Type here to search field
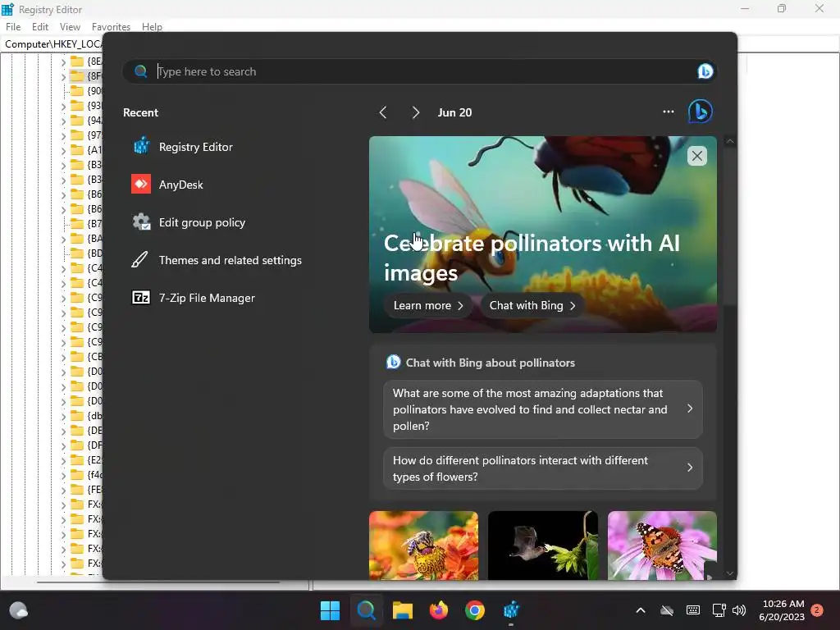This screenshot has height=630, width=840. tap(419, 71)
